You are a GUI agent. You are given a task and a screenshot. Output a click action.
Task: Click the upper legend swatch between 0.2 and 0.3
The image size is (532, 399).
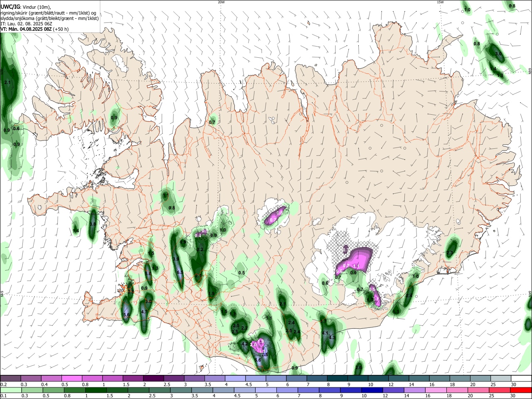point(10,378)
